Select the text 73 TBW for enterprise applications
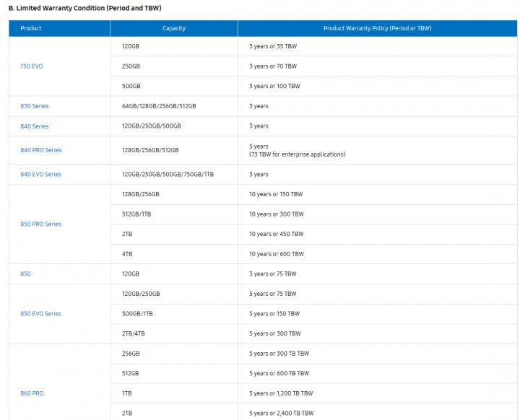This screenshot has height=420, width=520. tap(297, 154)
